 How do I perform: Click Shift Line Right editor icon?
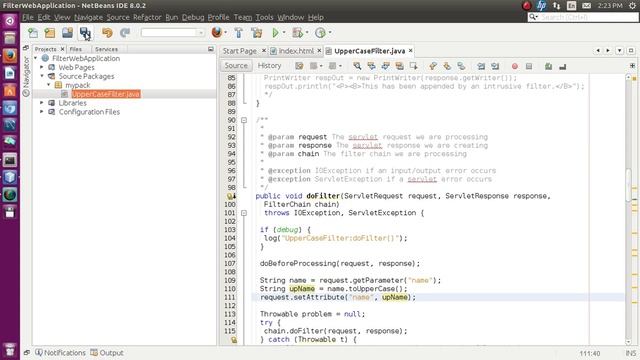pos(495,66)
